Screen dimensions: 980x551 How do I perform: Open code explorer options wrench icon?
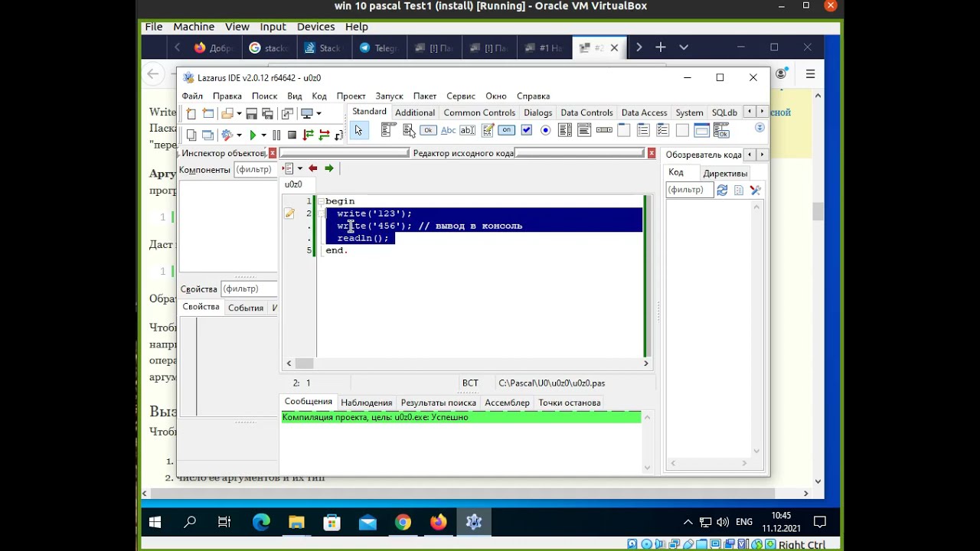(755, 190)
